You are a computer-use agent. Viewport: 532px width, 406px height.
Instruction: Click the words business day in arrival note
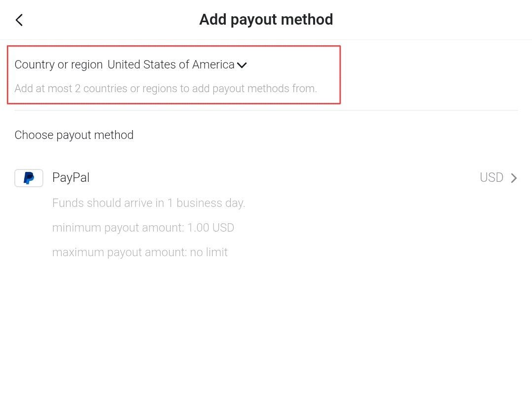(211, 203)
